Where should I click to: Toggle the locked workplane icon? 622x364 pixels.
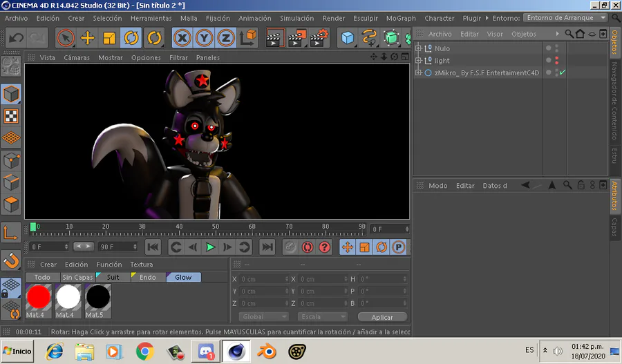pyautogui.click(x=11, y=288)
